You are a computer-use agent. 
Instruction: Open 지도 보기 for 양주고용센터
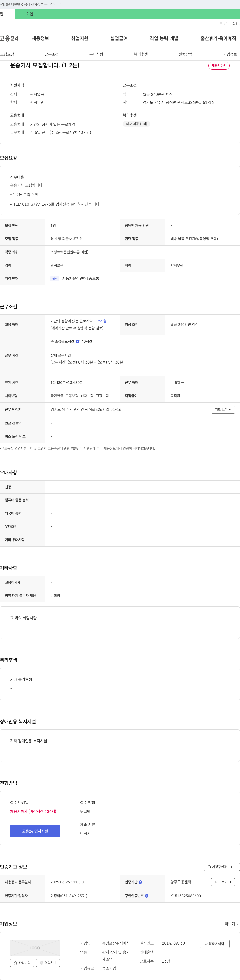coord(223,882)
